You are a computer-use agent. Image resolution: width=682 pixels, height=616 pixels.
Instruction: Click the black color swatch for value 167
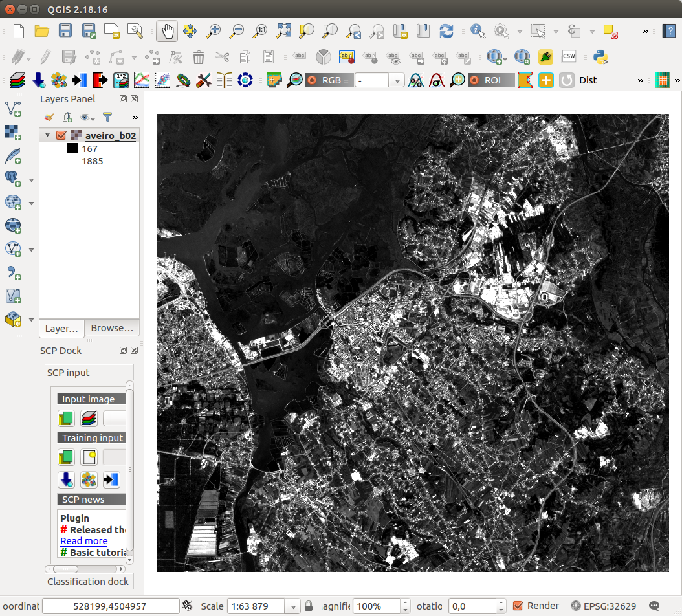[72, 149]
